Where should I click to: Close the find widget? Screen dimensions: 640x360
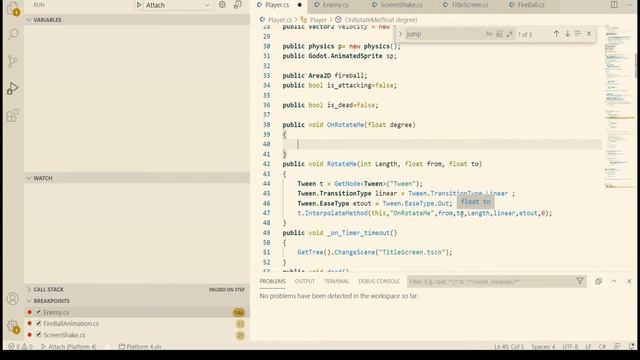pyautogui.click(x=589, y=34)
